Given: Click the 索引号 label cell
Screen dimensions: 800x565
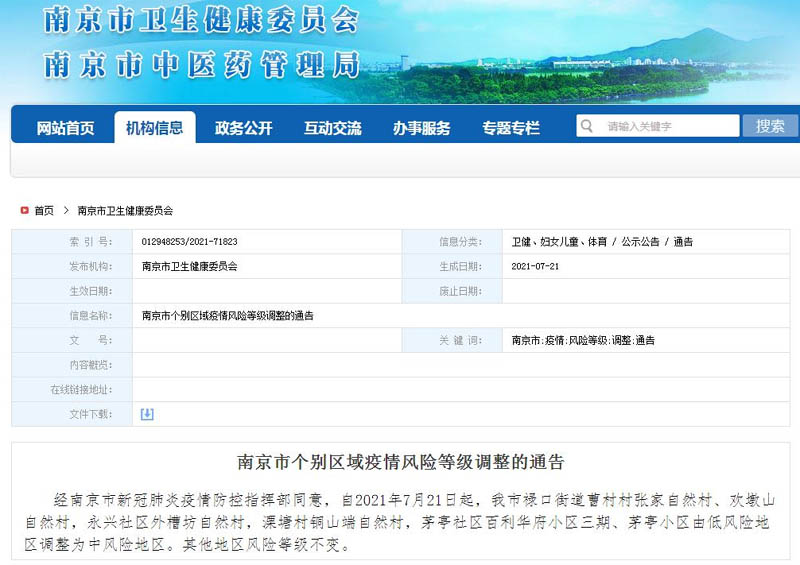Looking at the screenshot, I should tap(72, 241).
